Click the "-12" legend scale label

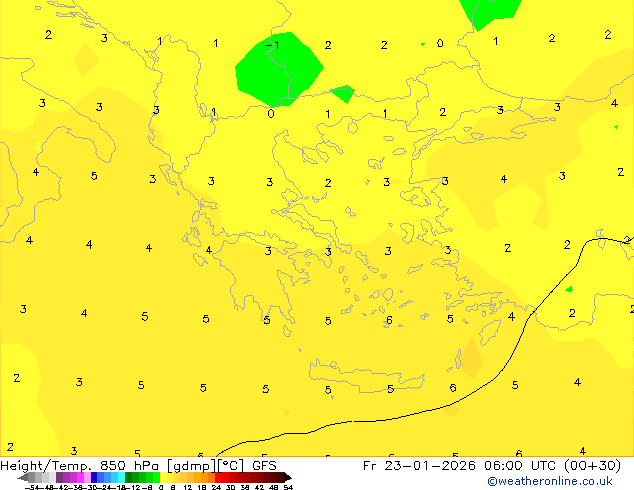click(133, 488)
